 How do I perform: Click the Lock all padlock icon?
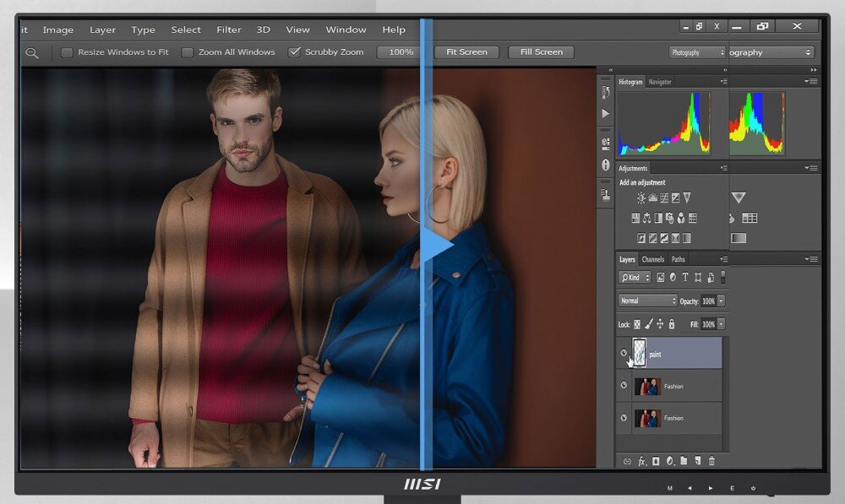point(672,324)
